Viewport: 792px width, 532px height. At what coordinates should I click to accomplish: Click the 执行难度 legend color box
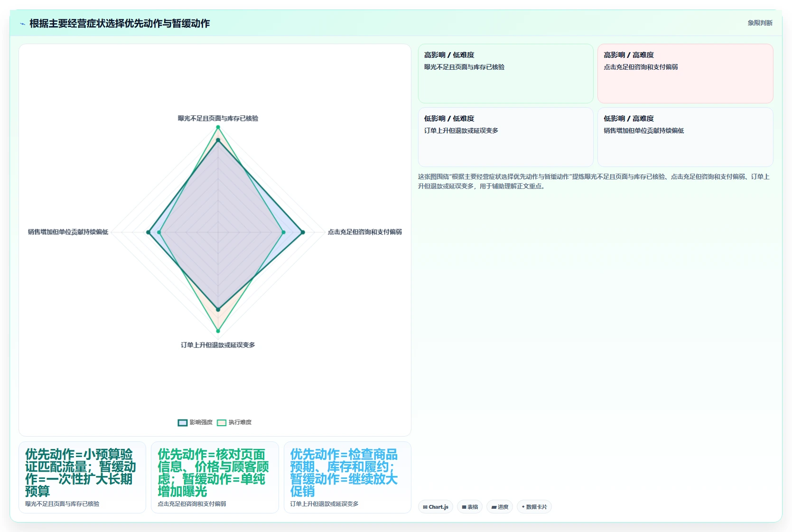coord(222,422)
